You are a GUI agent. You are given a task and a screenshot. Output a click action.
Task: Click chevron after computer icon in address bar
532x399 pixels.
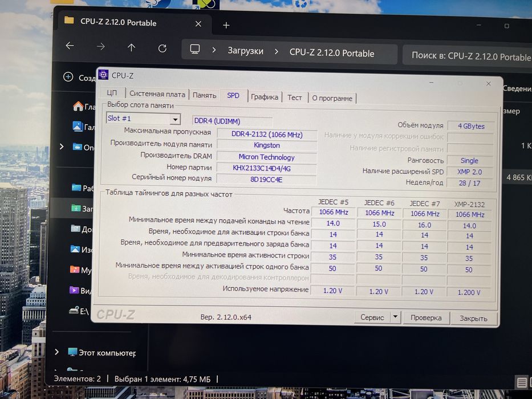214,50
